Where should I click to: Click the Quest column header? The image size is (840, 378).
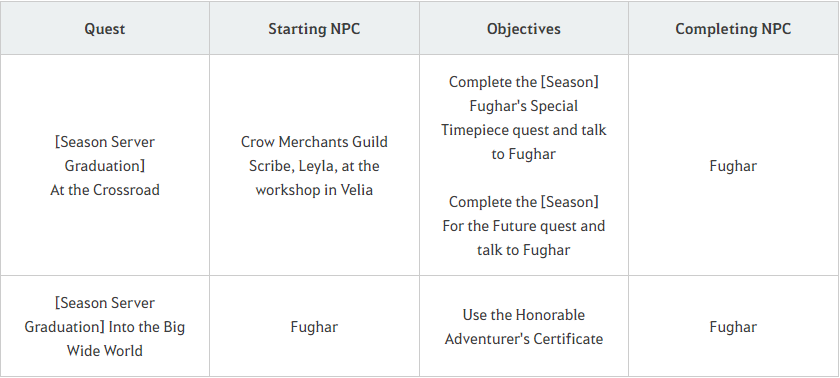tap(104, 29)
